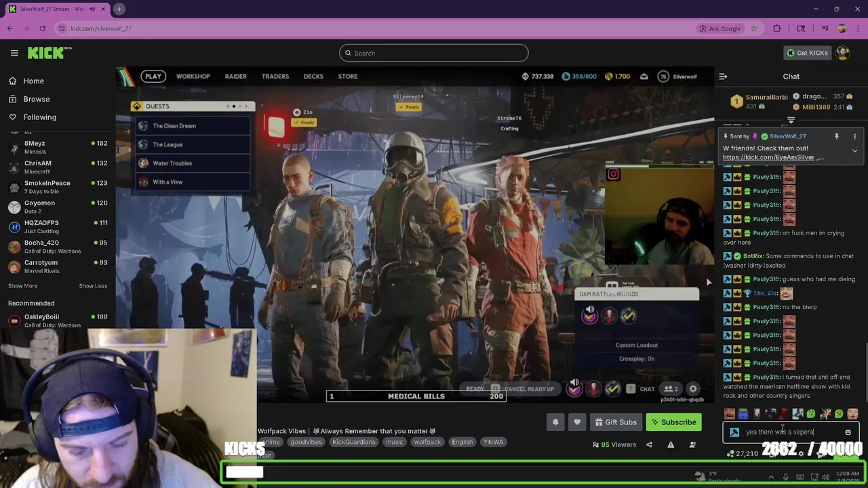Click the Get KICKs button
This screenshot has width=868, height=488.
(x=807, y=53)
